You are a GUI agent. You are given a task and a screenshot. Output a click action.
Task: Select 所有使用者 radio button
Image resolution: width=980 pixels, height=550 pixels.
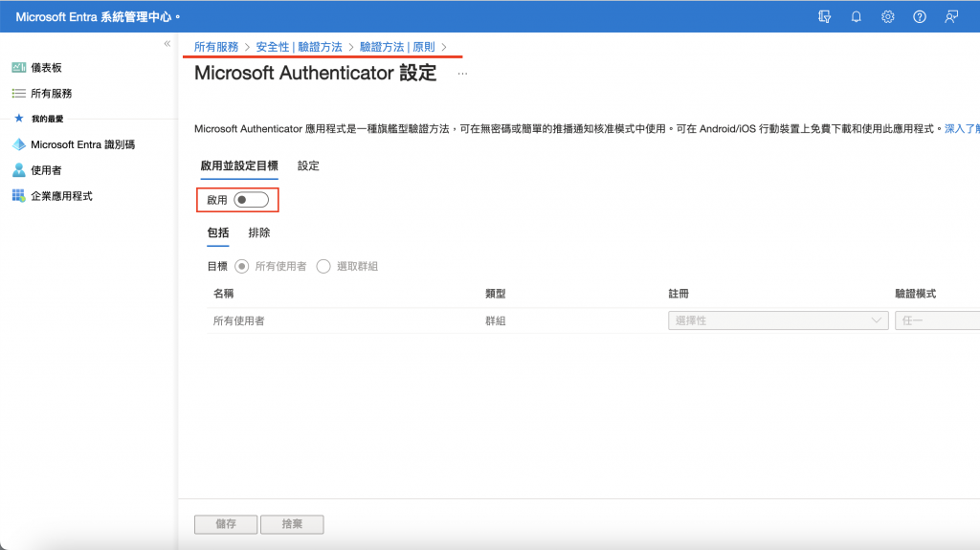point(241,266)
